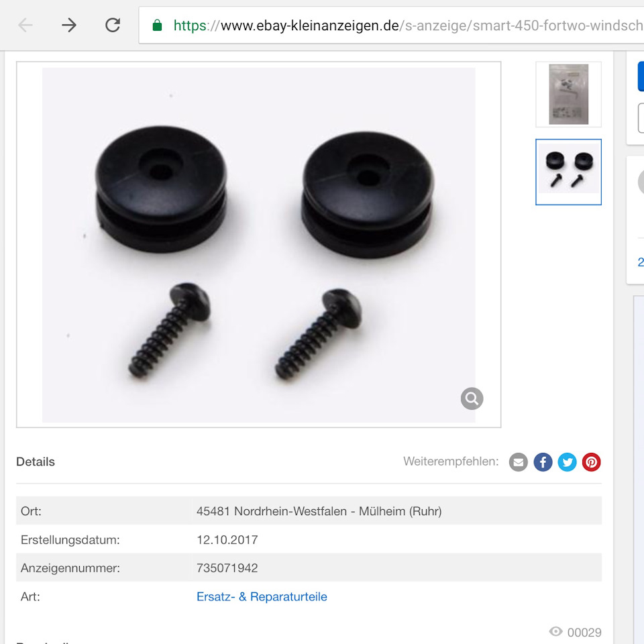The image size is (644, 644).
Task: Click the Erstellungsdatum label
Action: click(x=70, y=539)
